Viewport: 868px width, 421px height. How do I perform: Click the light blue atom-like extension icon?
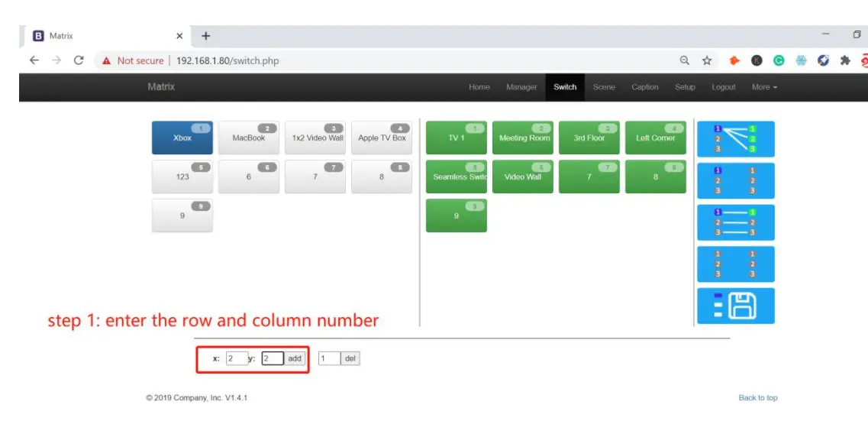(x=801, y=61)
